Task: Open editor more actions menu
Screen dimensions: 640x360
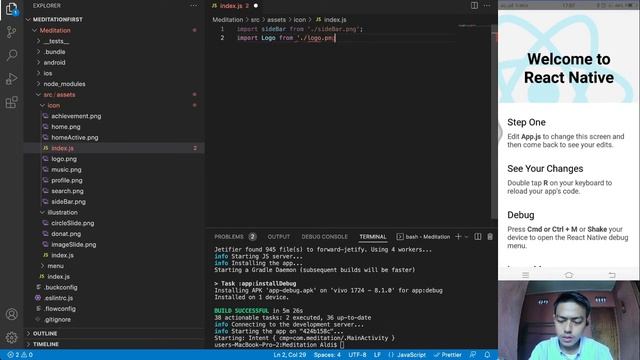Action: pyautogui.click(x=487, y=6)
